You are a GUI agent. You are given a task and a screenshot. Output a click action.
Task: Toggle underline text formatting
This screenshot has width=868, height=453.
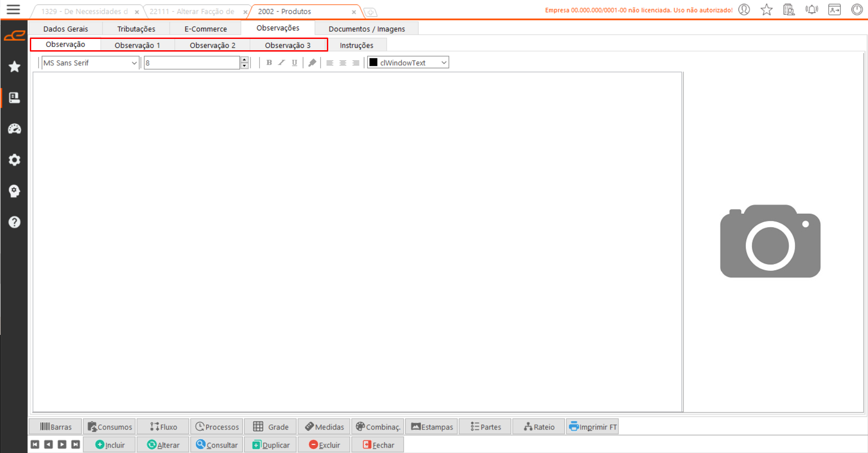point(294,63)
